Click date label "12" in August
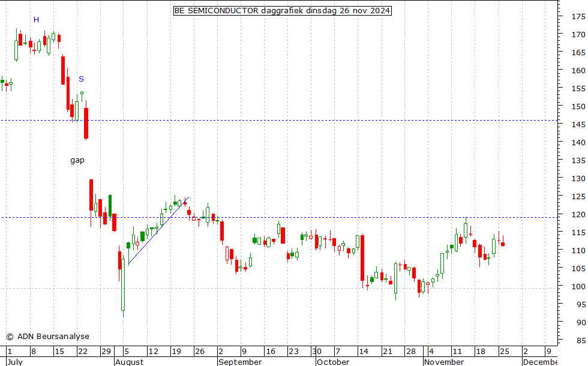This screenshot has width=588, height=366. pos(153,352)
